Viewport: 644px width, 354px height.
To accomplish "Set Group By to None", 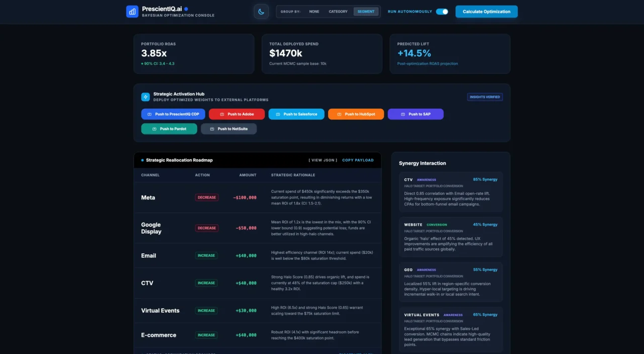I will point(314,12).
